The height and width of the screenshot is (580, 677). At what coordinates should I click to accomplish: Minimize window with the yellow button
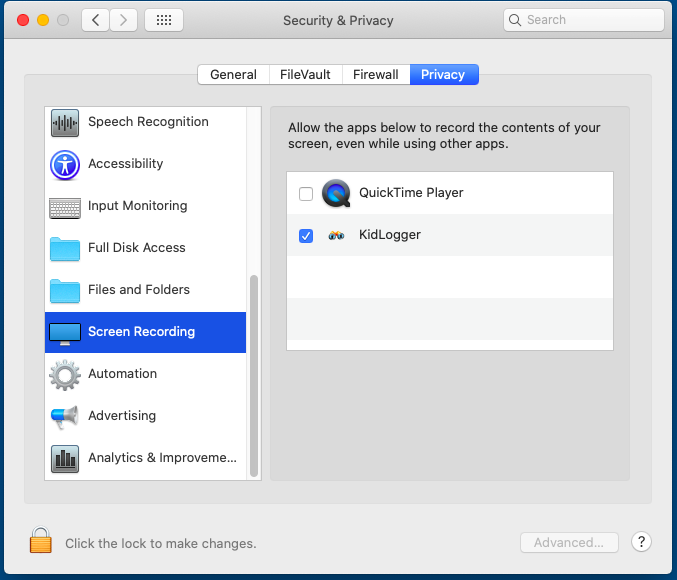click(x=43, y=20)
